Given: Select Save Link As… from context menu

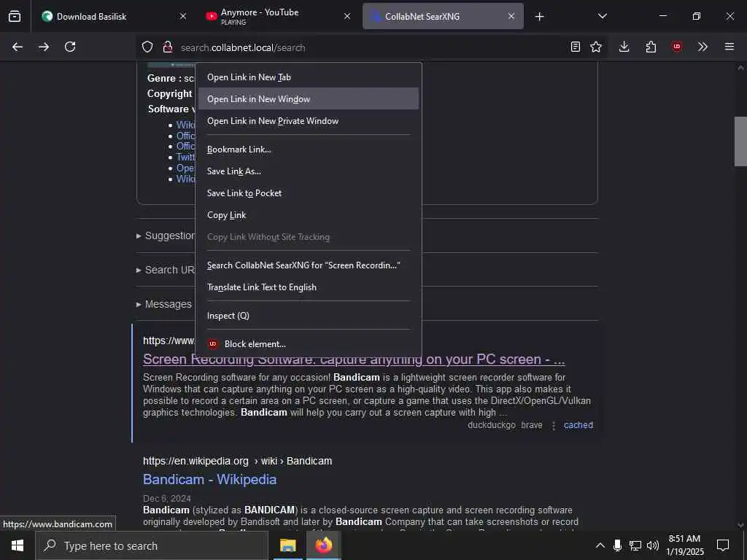Looking at the screenshot, I should point(309,171).
